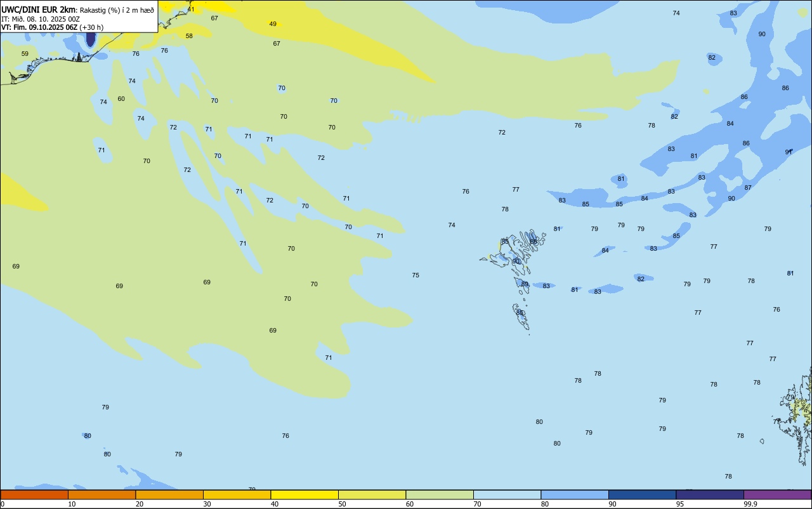
Task: Click the 50–60 pale yellow legend swatch
Action: 372,494
